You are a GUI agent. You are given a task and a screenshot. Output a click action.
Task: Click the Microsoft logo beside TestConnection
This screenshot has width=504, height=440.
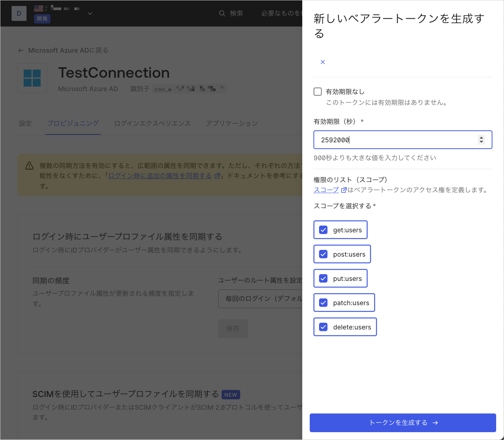[32, 78]
